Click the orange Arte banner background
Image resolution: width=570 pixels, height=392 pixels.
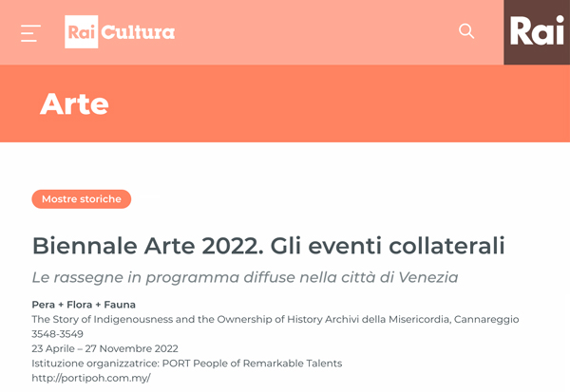327,103
